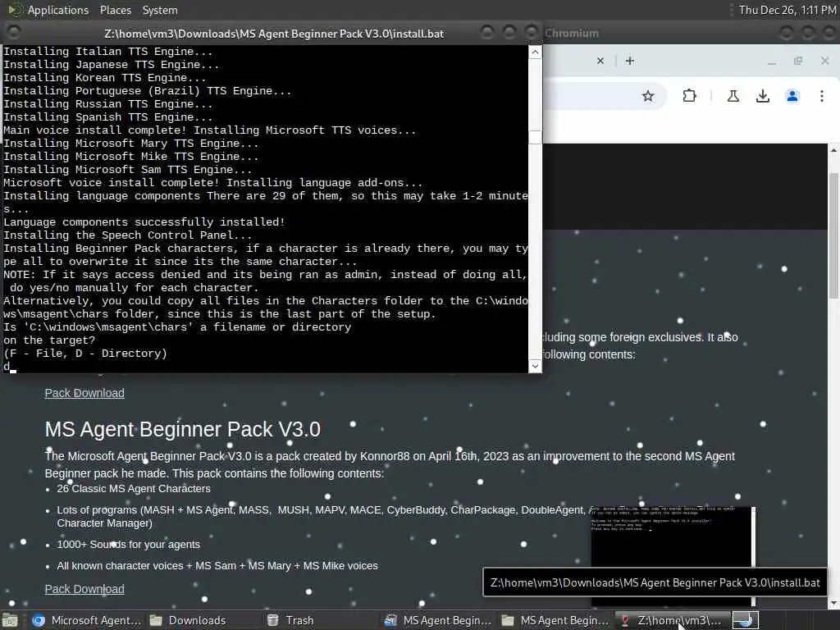
Task: Open Pack Download link above Beginner Pack V3.0 heading
Action: click(84, 393)
